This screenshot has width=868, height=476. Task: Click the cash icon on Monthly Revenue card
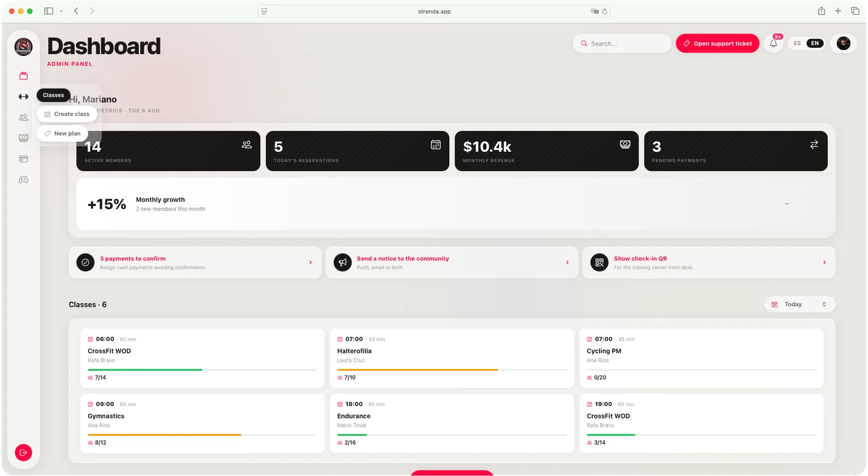click(625, 144)
